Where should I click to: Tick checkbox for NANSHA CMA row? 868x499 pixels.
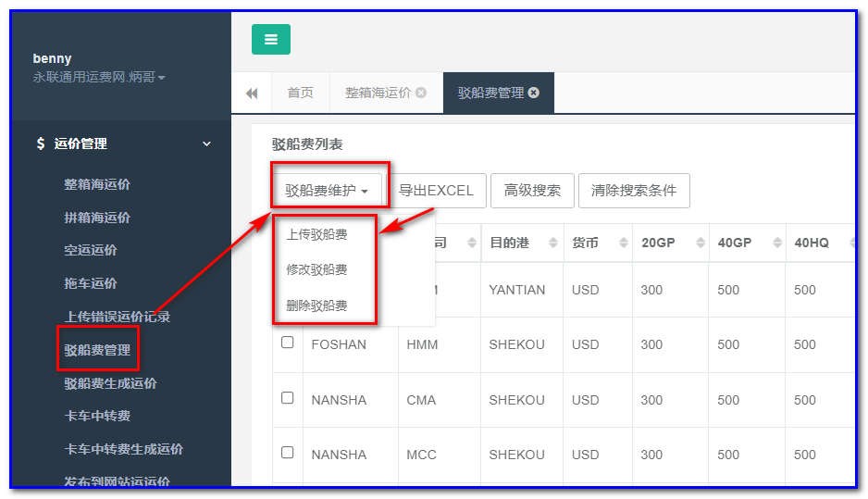pyautogui.click(x=287, y=398)
